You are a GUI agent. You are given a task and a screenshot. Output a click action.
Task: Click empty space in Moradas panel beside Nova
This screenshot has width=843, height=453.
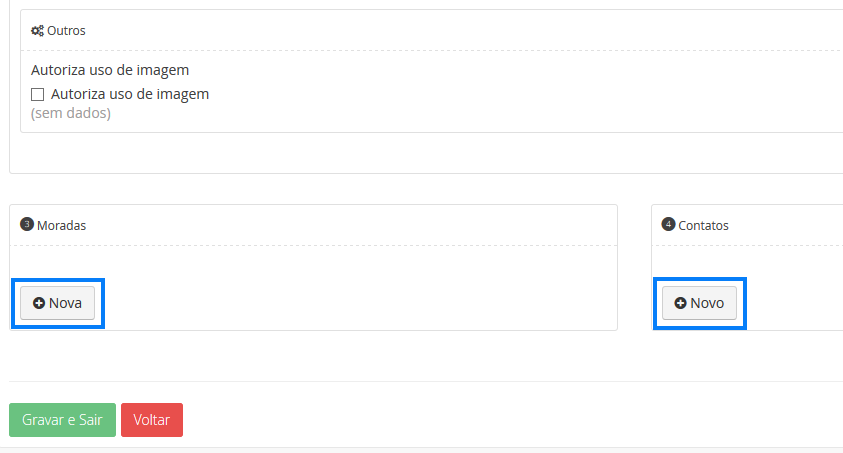(x=350, y=300)
